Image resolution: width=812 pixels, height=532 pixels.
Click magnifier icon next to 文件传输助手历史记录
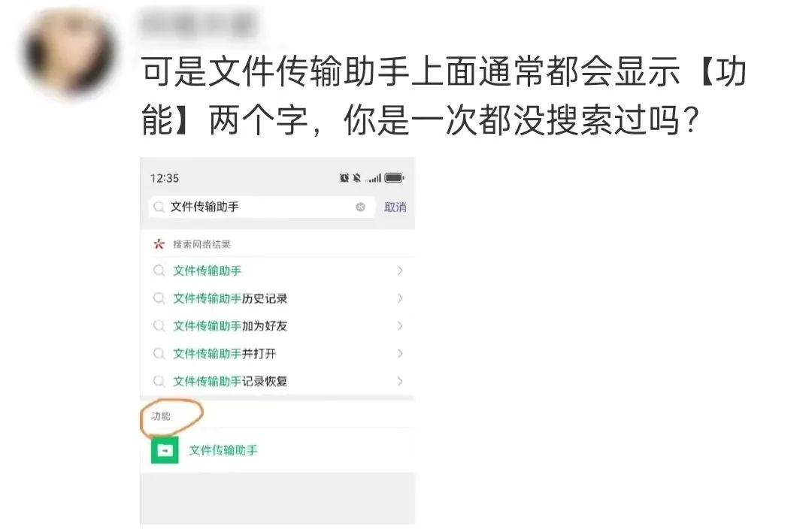click(159, 298)
